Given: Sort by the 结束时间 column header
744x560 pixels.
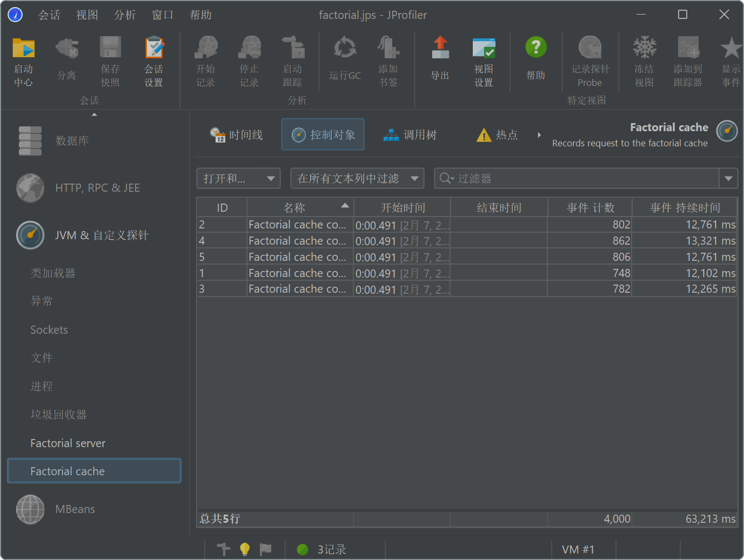Looking at the screenshot, I should pyautogui.click(x=499, y=207).
